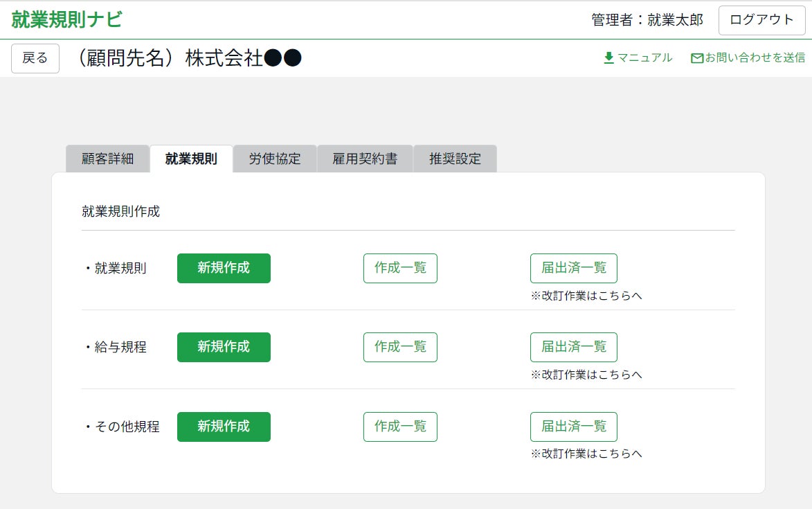Click 新規作成 in その他規程 row
This screenshot has width=812, height=509.
pos(224,427)
